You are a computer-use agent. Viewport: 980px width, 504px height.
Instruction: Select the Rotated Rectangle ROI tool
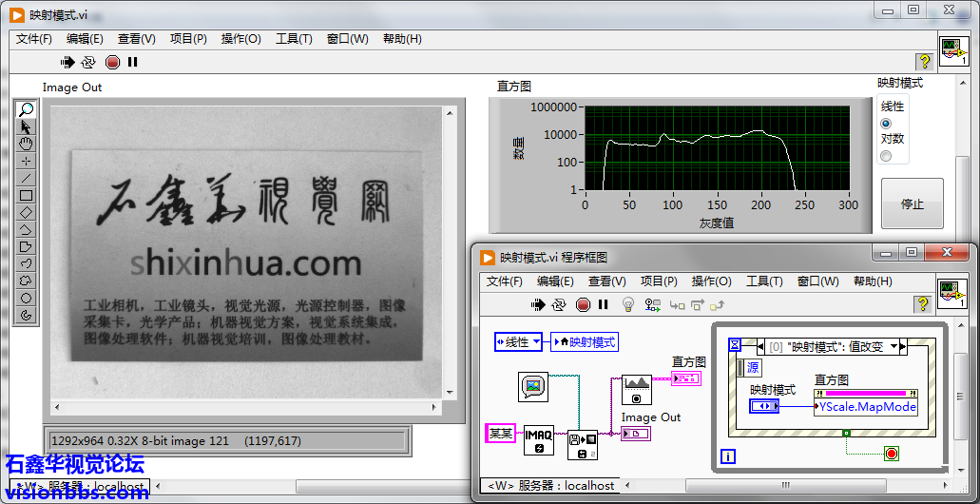(x=26, y=212)
